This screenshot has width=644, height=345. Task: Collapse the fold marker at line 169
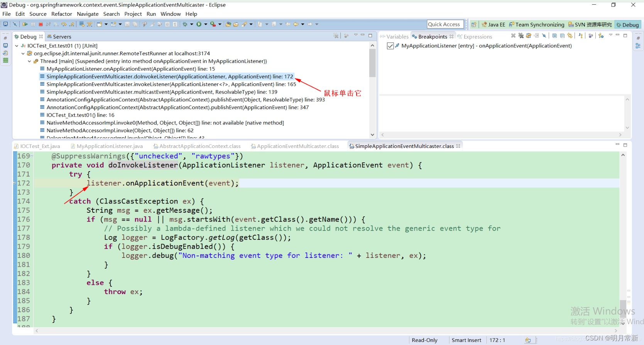pyautogui.click(x=32, y=156)
